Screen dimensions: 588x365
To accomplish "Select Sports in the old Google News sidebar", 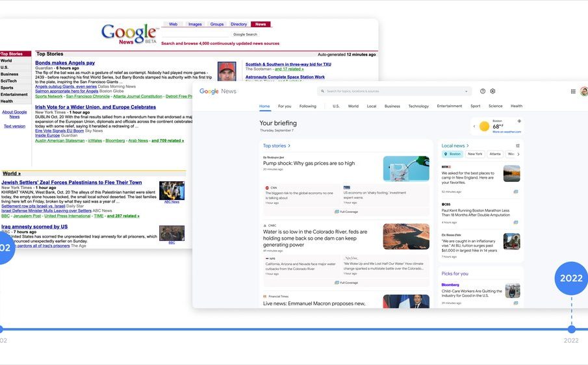I will click(x=6, y=87).
